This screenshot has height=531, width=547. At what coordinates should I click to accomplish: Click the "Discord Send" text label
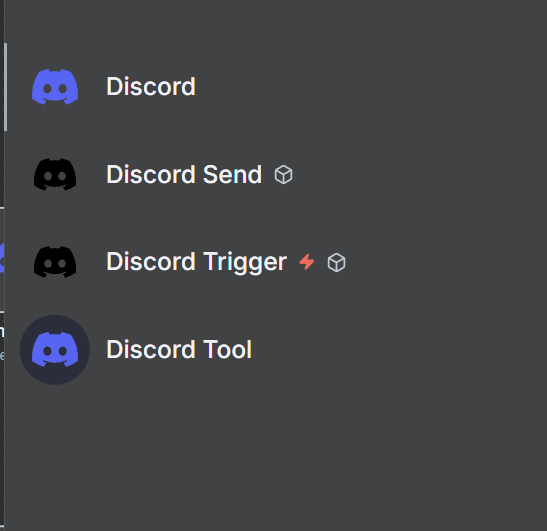point(184,174)
